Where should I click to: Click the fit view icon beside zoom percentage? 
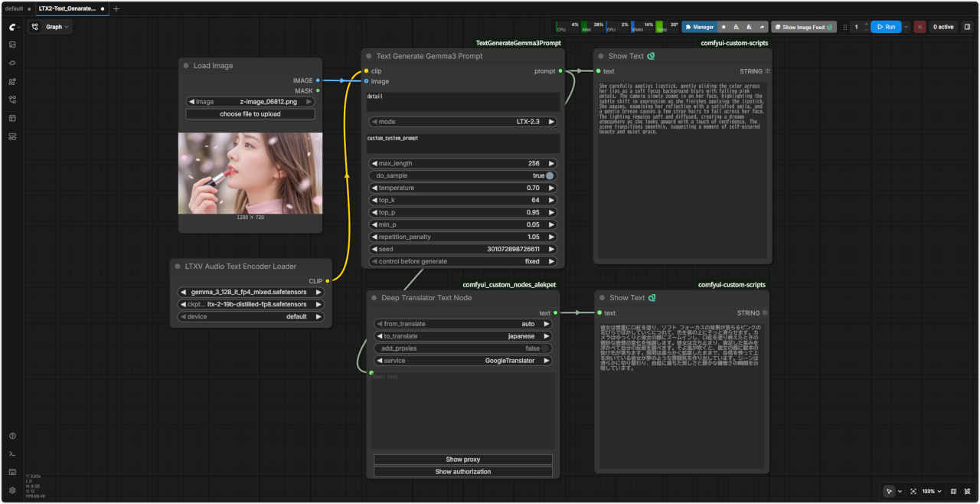[913, 491]
